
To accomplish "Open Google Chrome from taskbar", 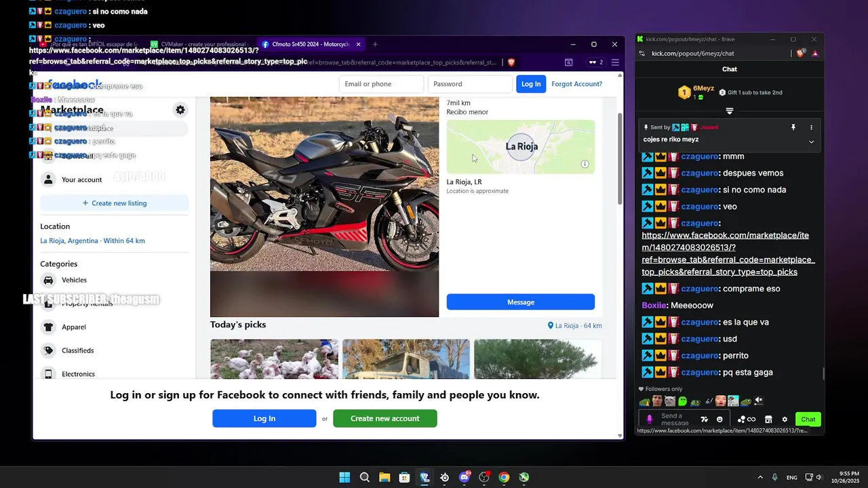I will click(504, 477).
